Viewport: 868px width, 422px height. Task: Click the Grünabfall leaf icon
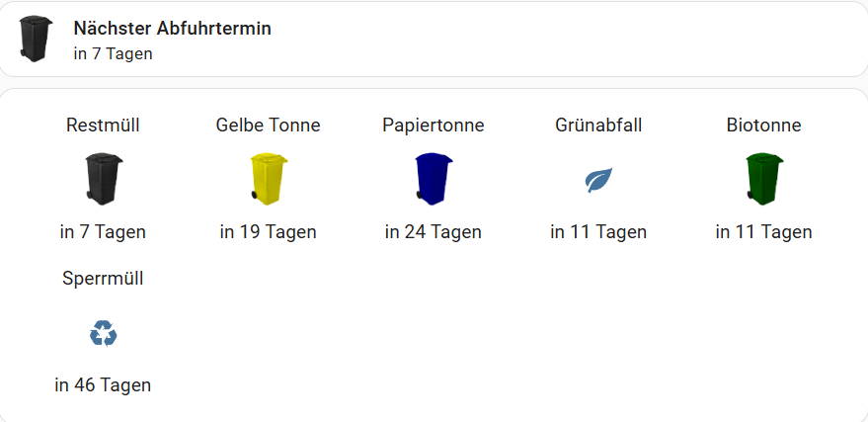coord(599,180)
